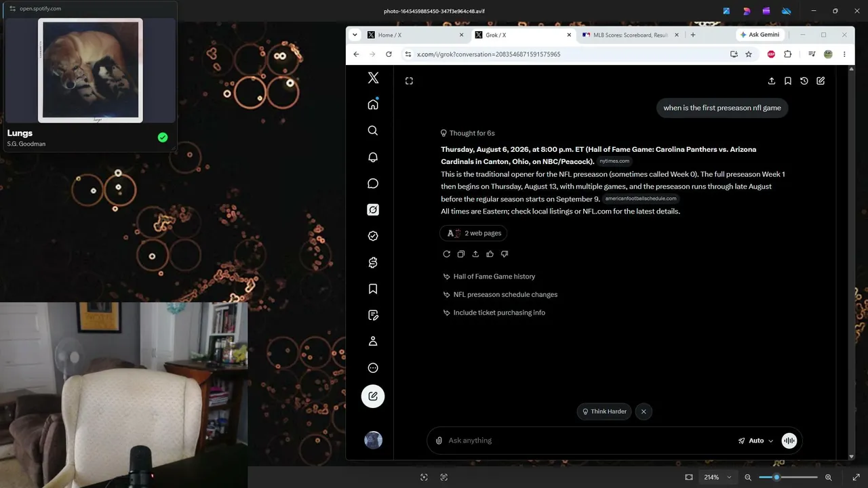This screenshot has width=868, height=488.
Task: Dismiss the Think Harder suggestion
Action: [x=644, y=411]
